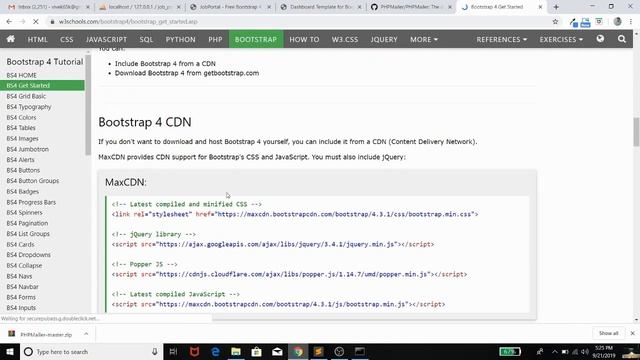Click sidebar menu scrollbar thumb
640x360 pixels.
click(88, 104)
